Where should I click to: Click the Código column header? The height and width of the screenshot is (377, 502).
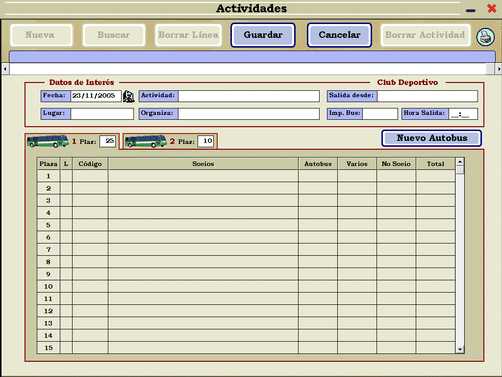[90, 164]
